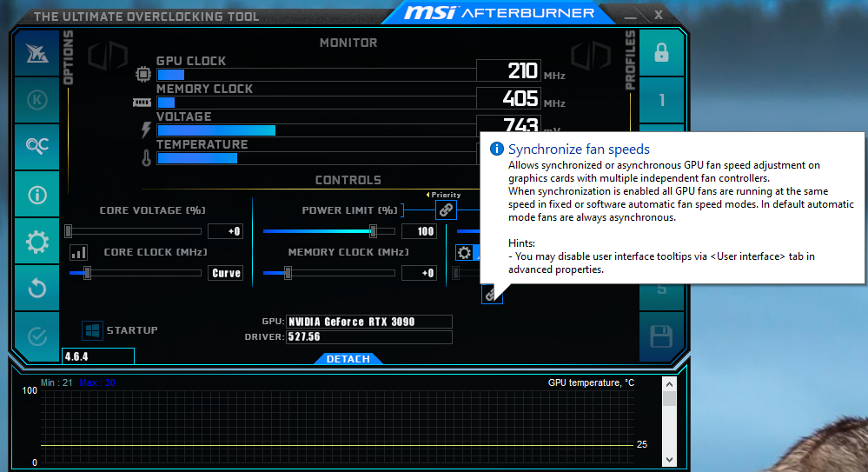Click the Memory Clock monitor bar

click(316, 103)
